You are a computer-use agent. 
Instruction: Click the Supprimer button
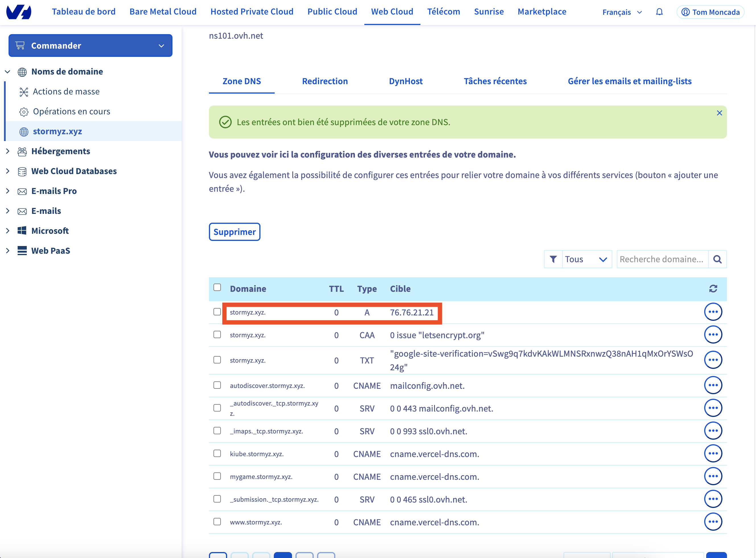click(234, 232)
